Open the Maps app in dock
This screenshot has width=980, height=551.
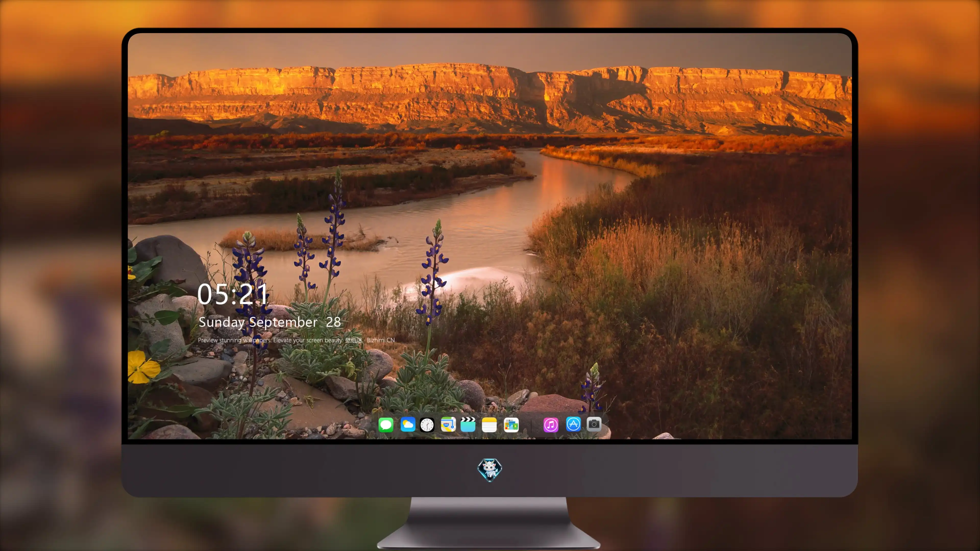click(x=448, y=424)
